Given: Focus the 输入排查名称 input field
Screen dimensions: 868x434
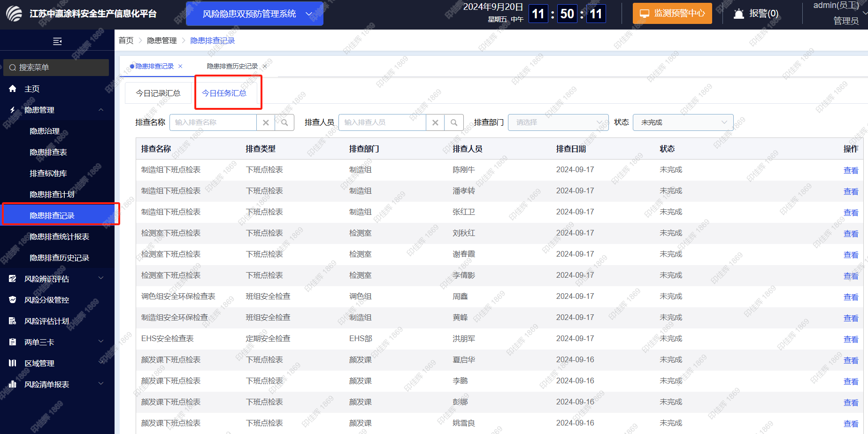Looking at the screenshot, I should (213, 122).
